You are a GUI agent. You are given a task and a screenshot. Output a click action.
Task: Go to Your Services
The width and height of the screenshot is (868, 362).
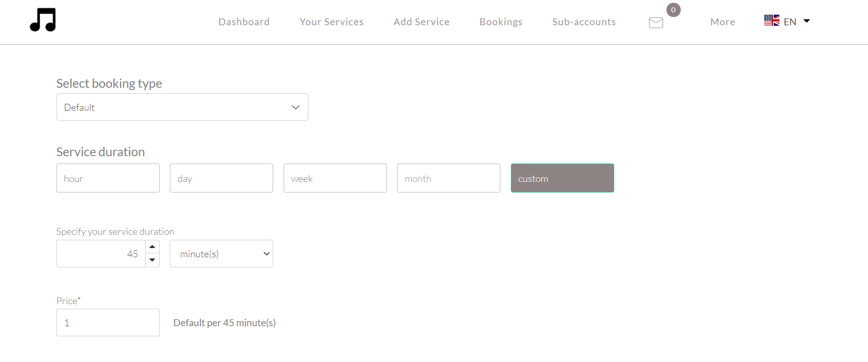[x=331, y=22]
